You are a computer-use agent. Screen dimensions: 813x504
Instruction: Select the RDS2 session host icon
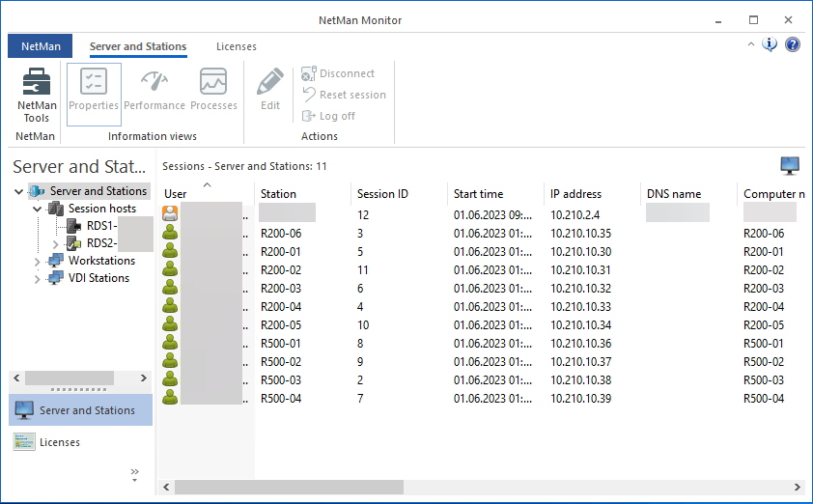pos(74,243)
